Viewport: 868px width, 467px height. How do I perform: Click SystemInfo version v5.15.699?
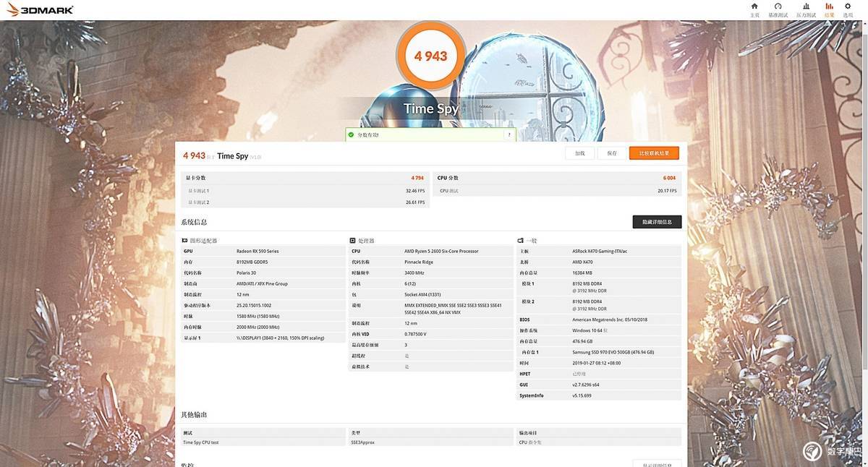tap(582, 395)
